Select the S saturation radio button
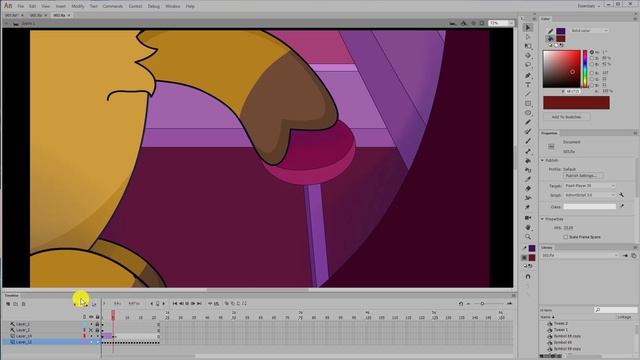The width and height of the screenshot is (640, 360). click(x=592, y=58)
